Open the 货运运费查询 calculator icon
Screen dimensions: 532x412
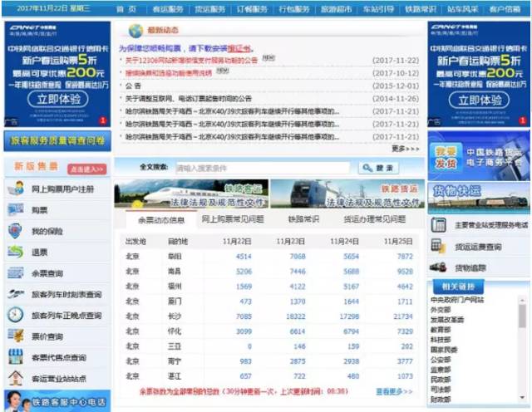coord(438,246)
